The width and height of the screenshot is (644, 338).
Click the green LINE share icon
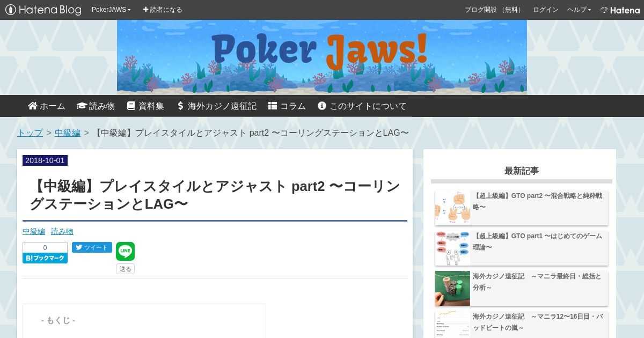[x=125, y=251]
